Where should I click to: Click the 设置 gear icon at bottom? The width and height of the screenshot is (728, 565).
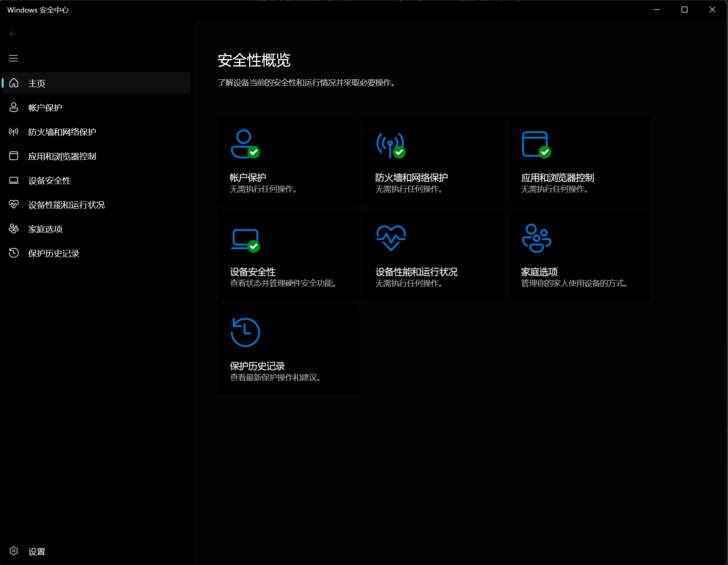[x=14, y=551]
